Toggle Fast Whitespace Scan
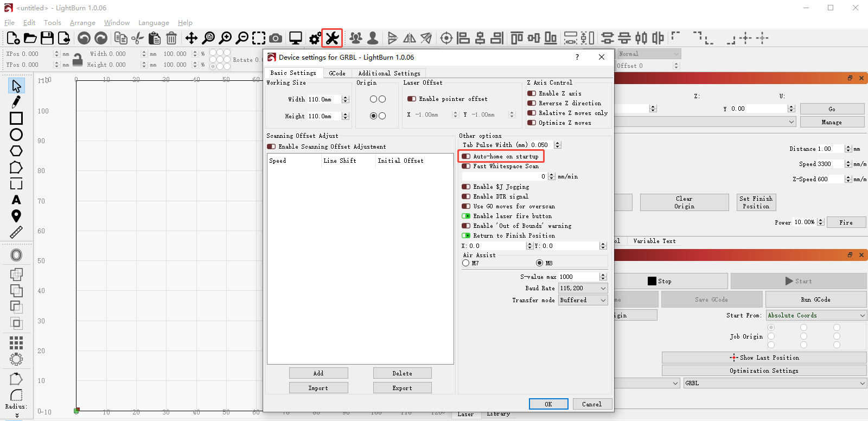 pyautogui.click(x=466, y=166)
